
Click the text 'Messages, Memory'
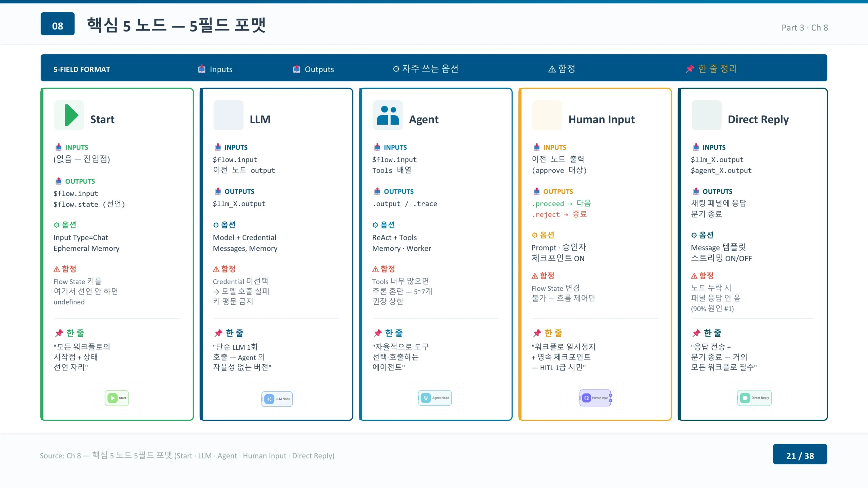click(245, 248)
